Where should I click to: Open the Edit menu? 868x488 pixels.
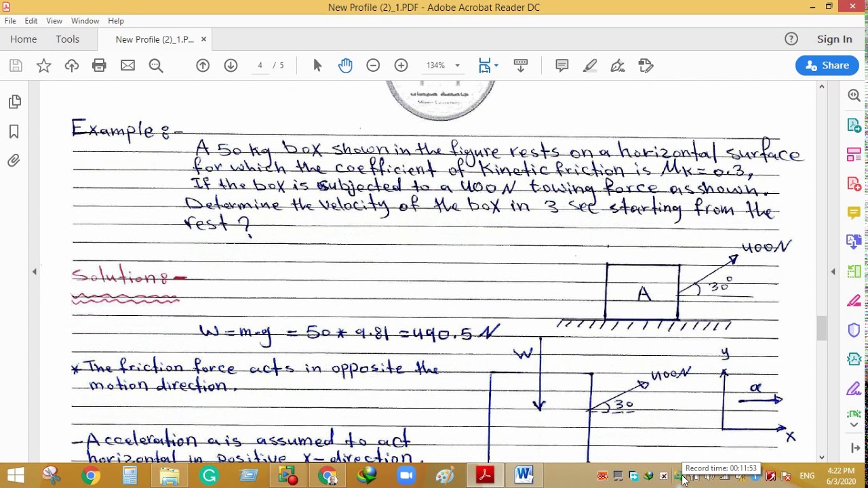coord(31,21)
